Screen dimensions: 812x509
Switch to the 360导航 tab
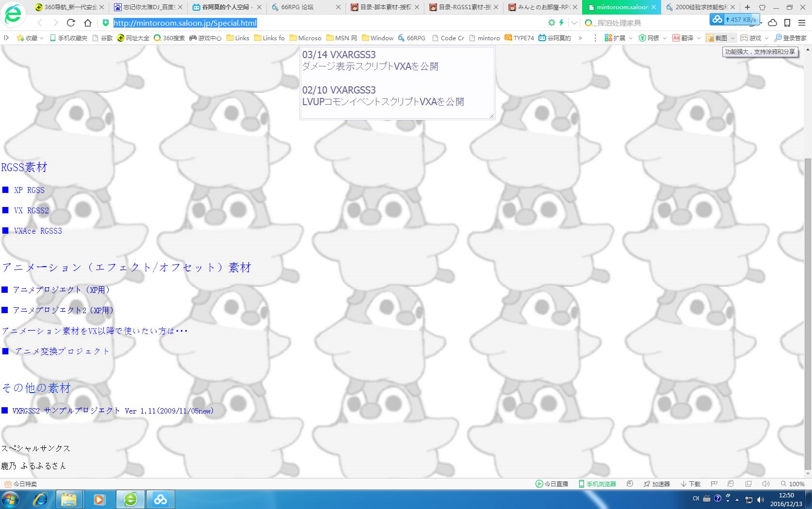[x=69, y=7]
